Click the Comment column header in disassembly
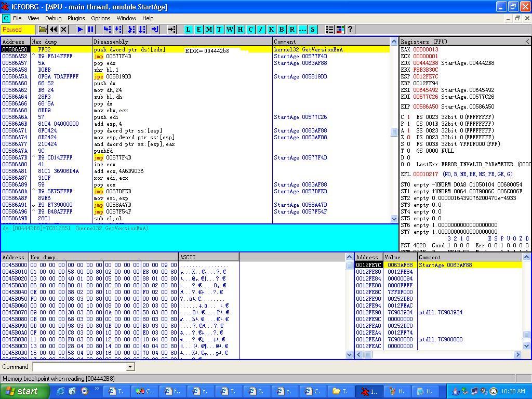 [331, 42]
